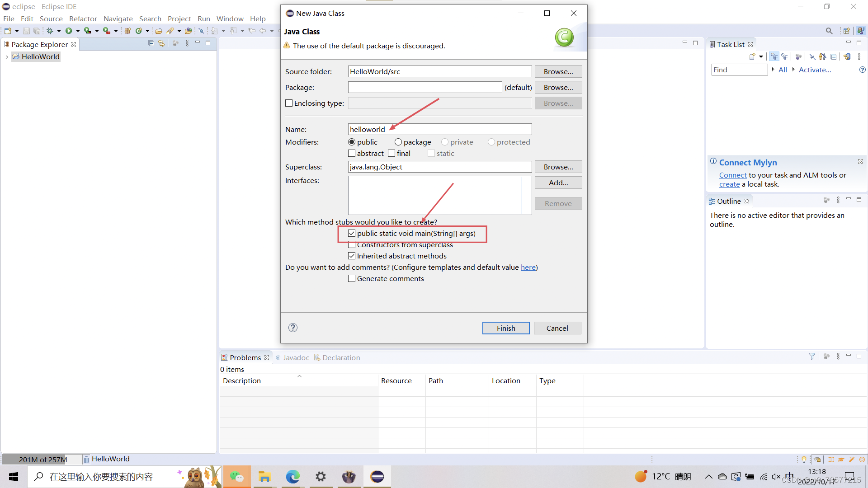
Task: Click the Open Perspective icon
Action: [847, 31]
